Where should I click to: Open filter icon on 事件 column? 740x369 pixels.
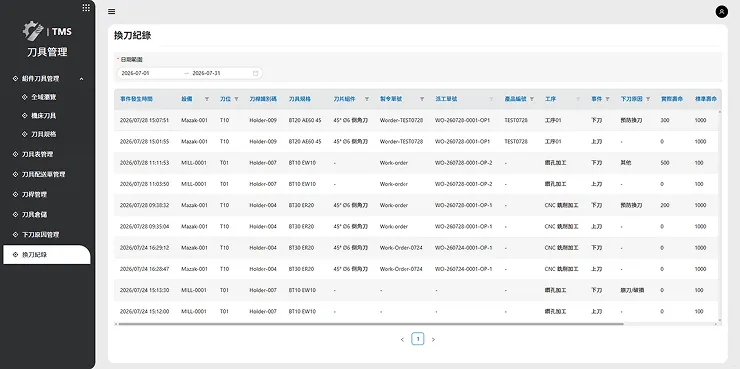point(607,99)
